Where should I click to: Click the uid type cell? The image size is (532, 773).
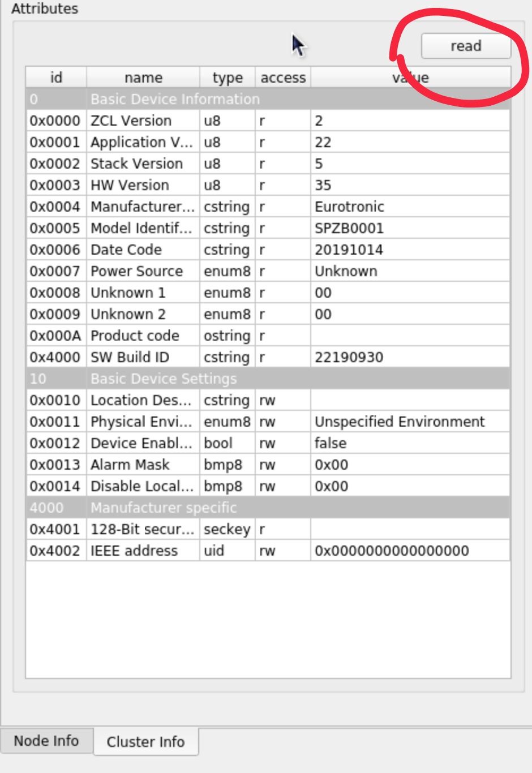tap(227, 551)
